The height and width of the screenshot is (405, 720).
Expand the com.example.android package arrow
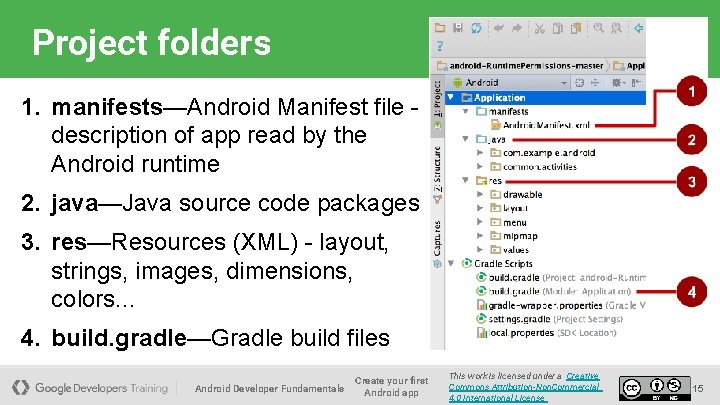pos(480,152)
